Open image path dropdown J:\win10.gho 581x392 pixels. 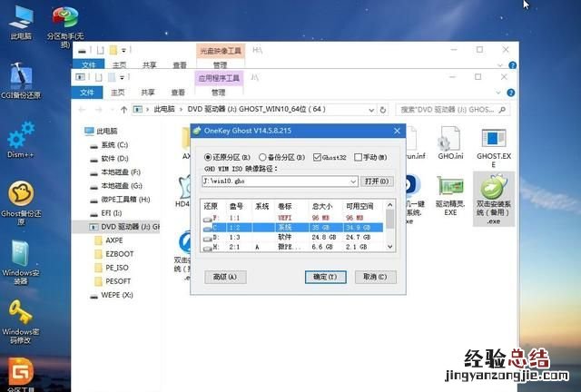click(x=353, y=181)
